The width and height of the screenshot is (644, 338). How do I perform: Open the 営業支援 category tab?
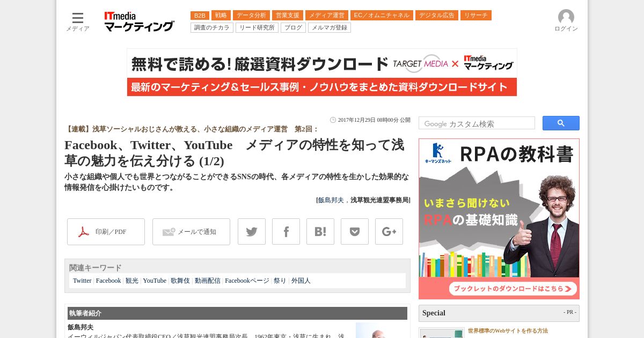tap(288, 16)
